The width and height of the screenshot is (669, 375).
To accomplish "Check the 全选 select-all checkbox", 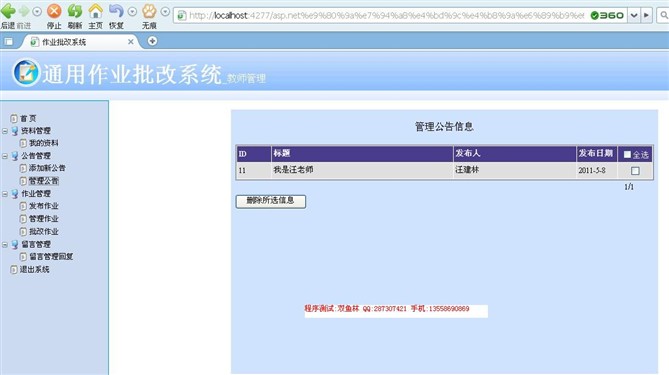I will (627, 154).
